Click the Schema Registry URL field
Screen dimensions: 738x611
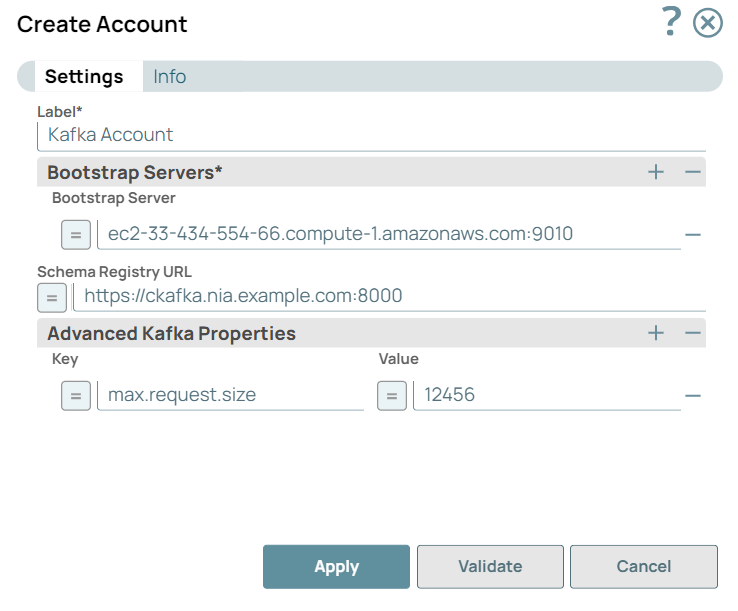coord(389,297)
